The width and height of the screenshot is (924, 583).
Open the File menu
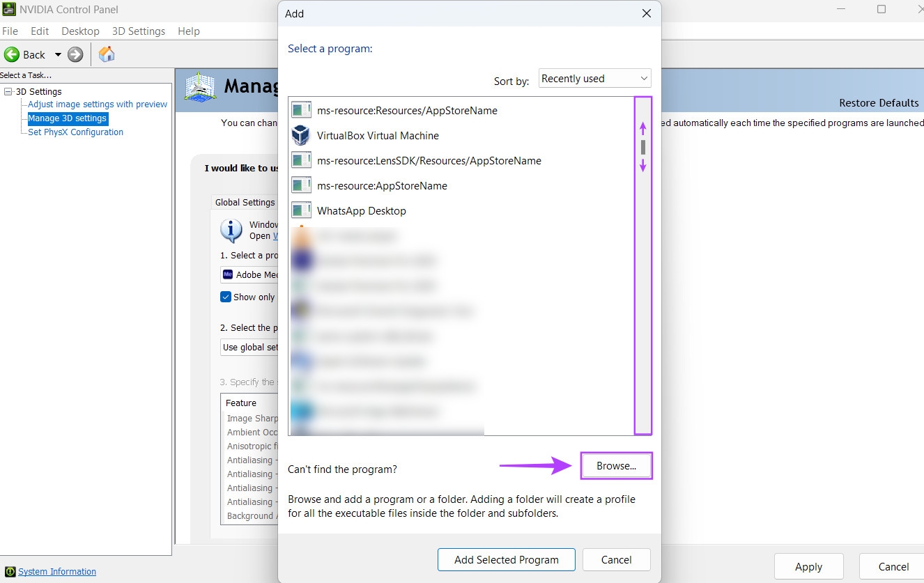coord(10,31)
